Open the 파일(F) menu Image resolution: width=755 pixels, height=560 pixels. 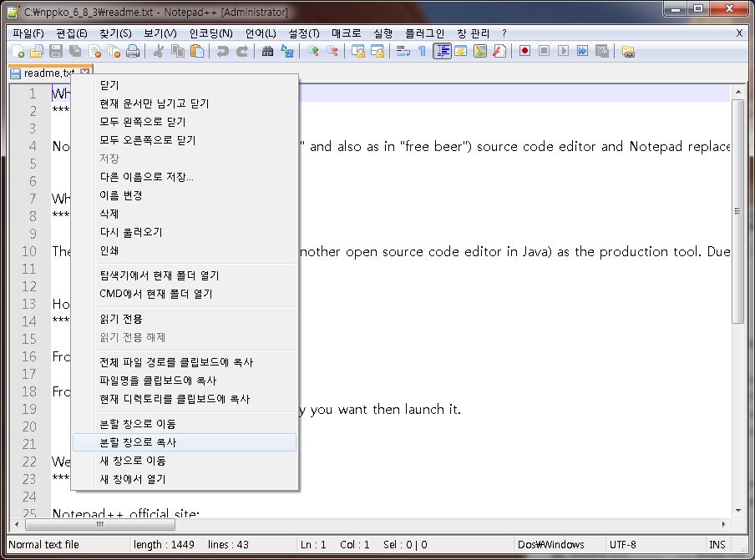click(28, 33)
